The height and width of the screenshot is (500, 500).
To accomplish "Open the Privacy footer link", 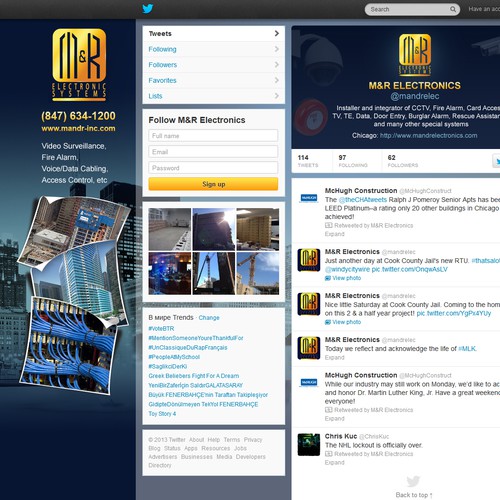I will click(x=253, y=440).
